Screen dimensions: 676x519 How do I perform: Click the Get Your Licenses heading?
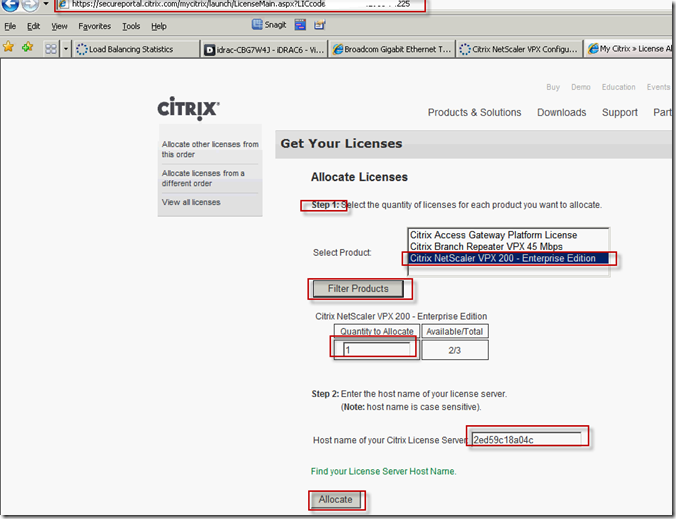[x=341, y=144]
